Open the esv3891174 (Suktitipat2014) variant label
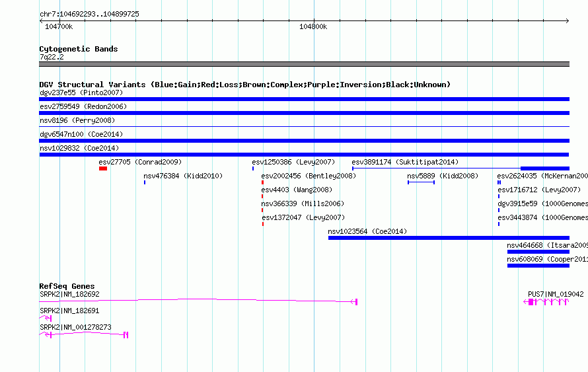588x372 pixels. (405, 162)
